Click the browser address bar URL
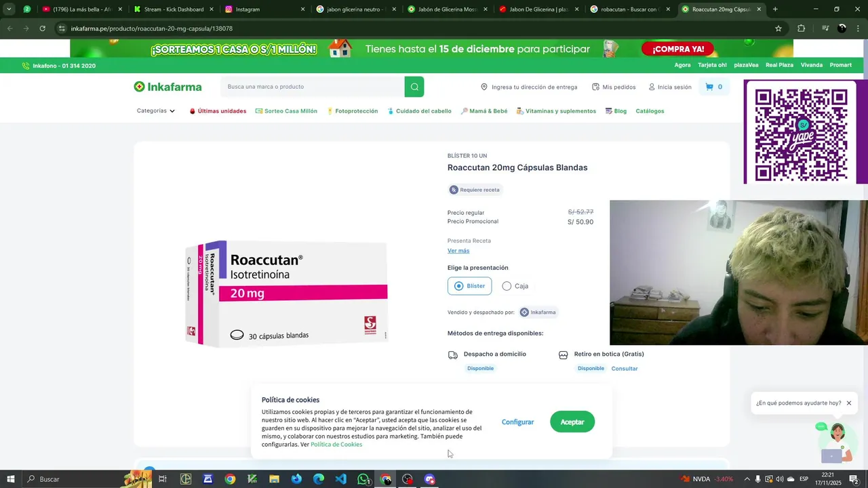The width and height of the screenshot is (868, 488). pos(152,28)
